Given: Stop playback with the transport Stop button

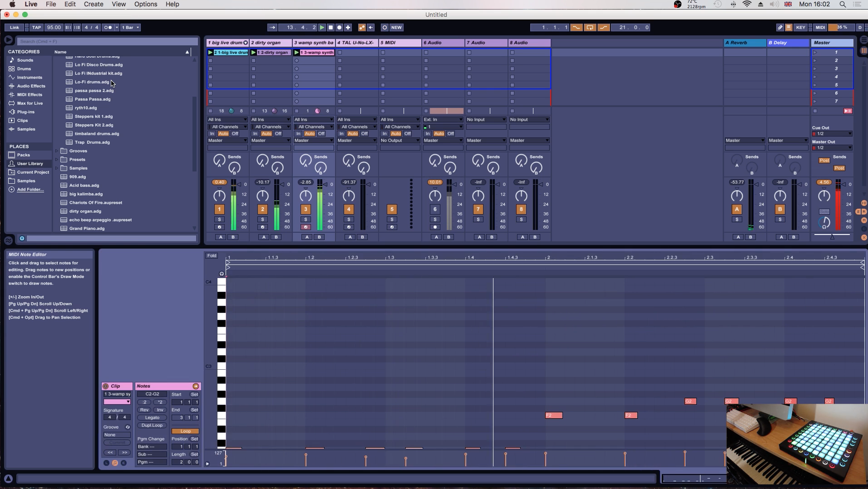Looking at the screenshot, I should (x=330, y=27).
